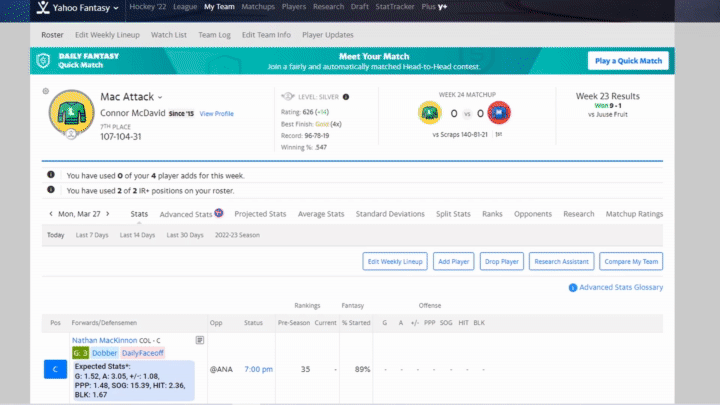
Task: Expand the Mac Attack team dropdown arrow
Action: [160, 97]
